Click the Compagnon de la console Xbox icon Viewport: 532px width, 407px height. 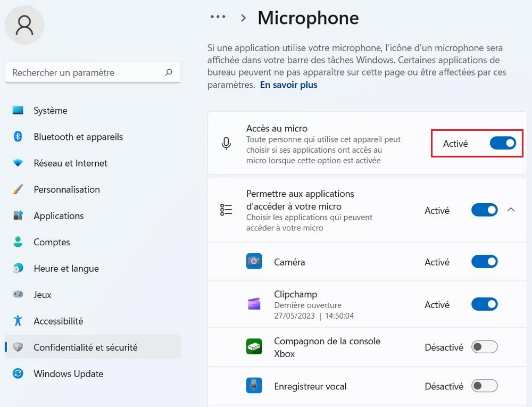pyautogui.click(x=254, y=347)
